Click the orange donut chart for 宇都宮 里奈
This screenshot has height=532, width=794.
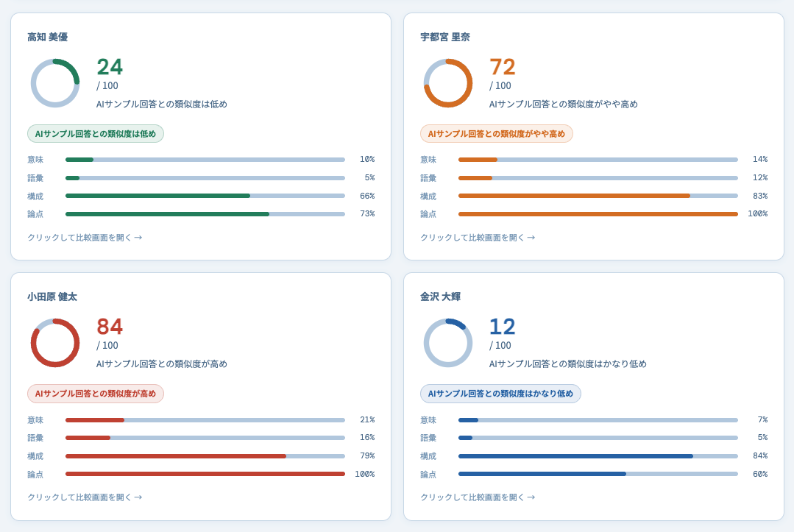click(x=448, y=83)
